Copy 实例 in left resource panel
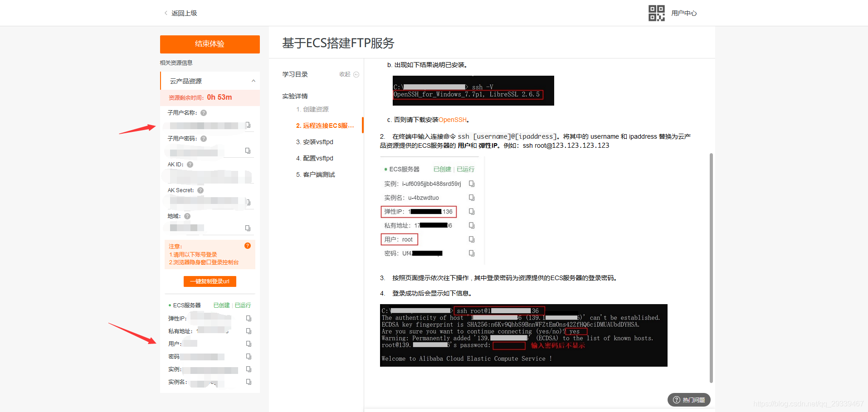 click(x=249, y=369)
